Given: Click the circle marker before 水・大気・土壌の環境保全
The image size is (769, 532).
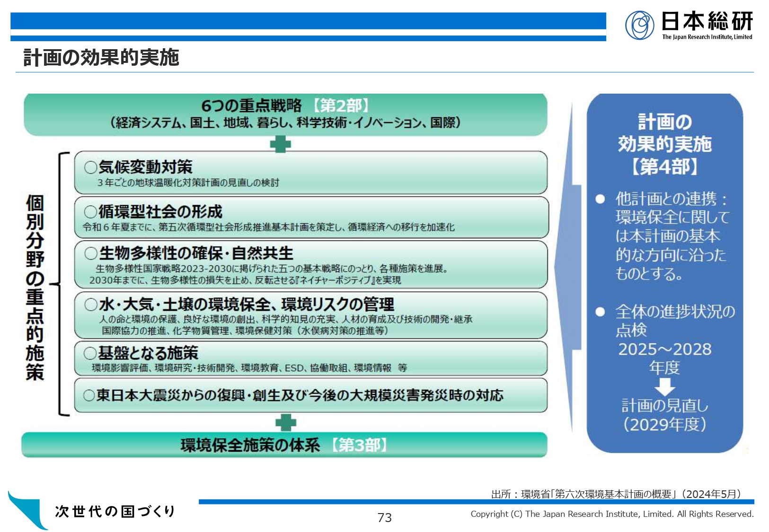Looking at the screenshot, I should click(91, 304).
